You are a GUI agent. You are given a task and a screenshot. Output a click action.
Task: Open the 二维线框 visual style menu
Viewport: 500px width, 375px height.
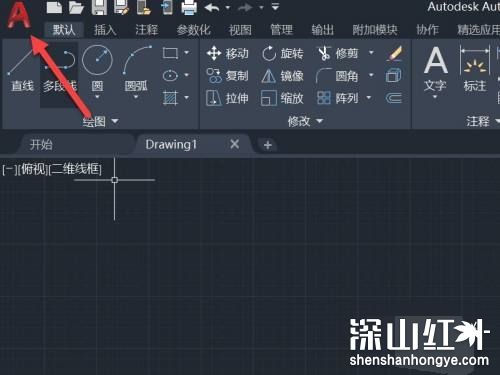(75, 170)
